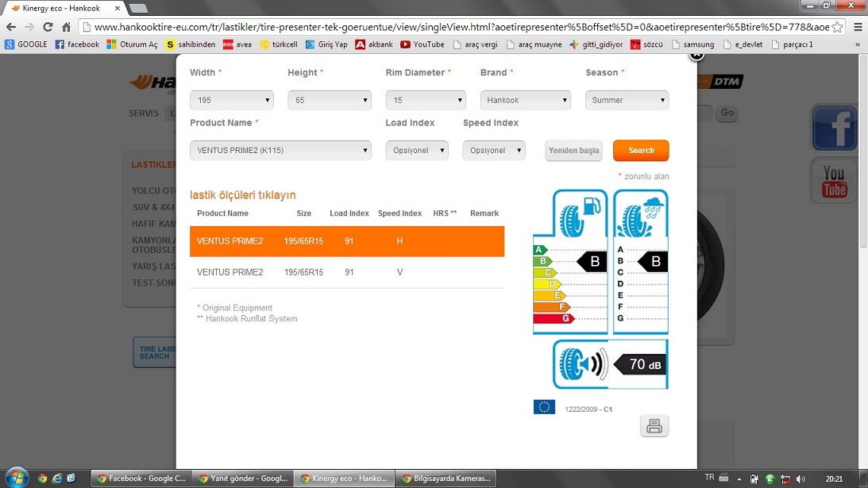Open the Oturum Aç bookmark
The width and height of the screenshot is (868, 488).
[x=133, y=44]
